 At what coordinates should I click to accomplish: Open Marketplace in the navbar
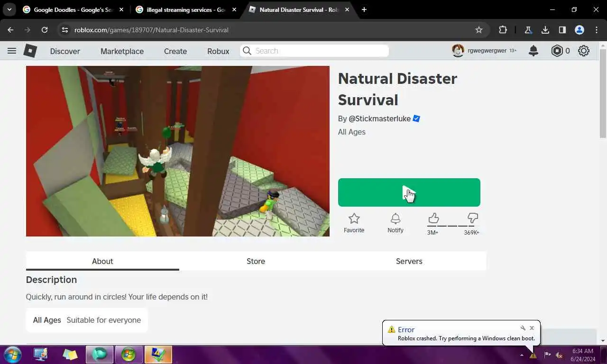click(x=122, y=51)
